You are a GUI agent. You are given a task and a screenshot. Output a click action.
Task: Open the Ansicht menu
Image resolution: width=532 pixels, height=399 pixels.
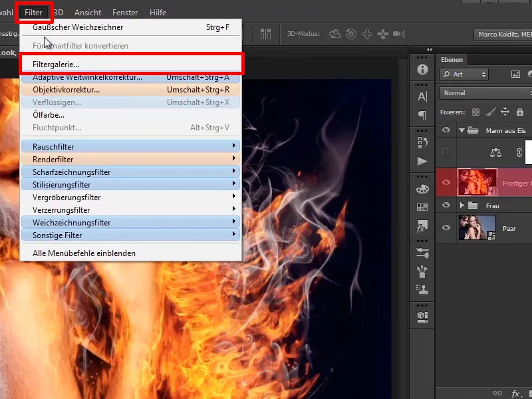coord(88,13)
